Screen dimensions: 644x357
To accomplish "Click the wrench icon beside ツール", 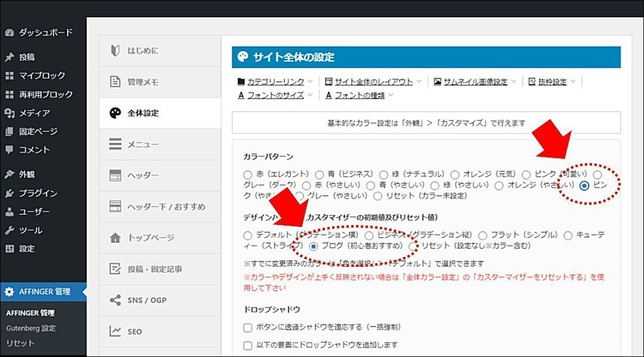I will tap(10, 230).
